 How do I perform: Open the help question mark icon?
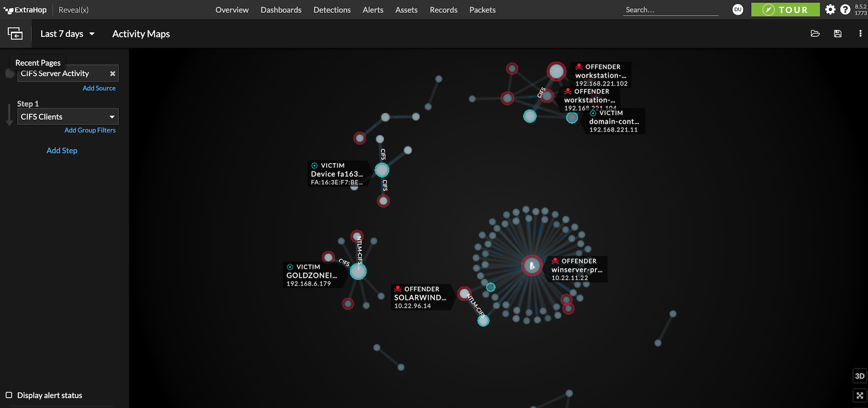845,9
